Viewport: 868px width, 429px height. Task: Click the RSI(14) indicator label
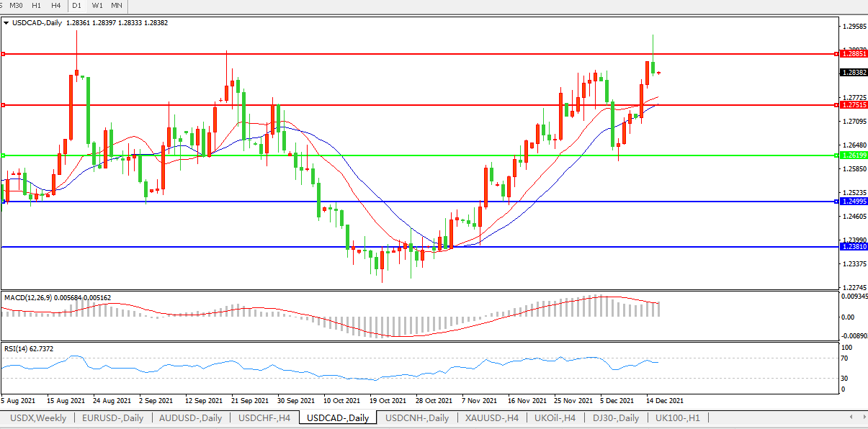[16, 349]
